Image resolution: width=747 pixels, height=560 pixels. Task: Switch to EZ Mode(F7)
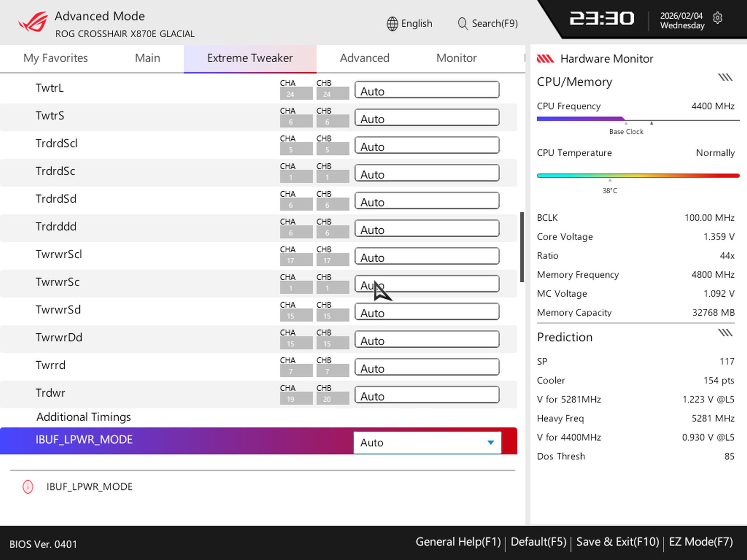(700, 541)
